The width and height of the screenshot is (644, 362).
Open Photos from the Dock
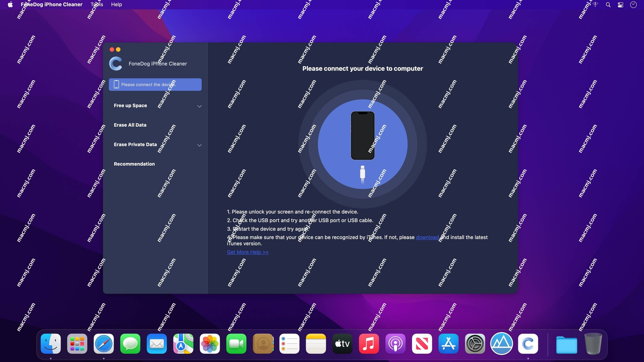click(x=210, y=344)
